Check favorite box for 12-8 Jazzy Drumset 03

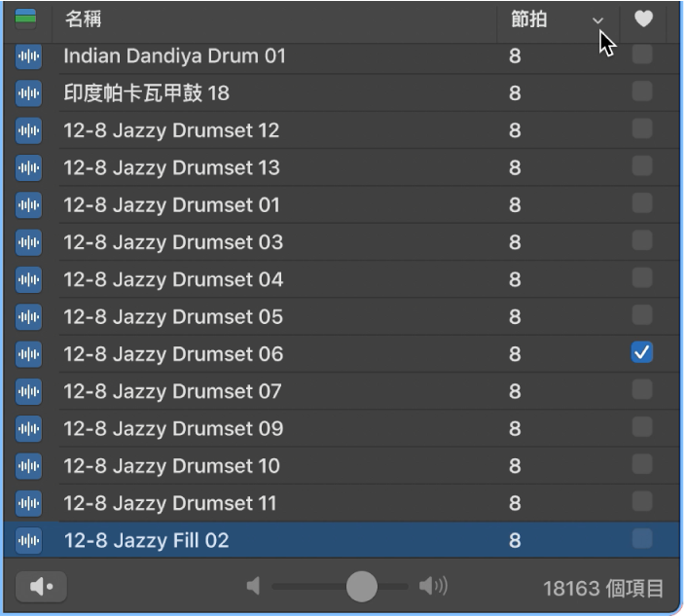[642, 240]
